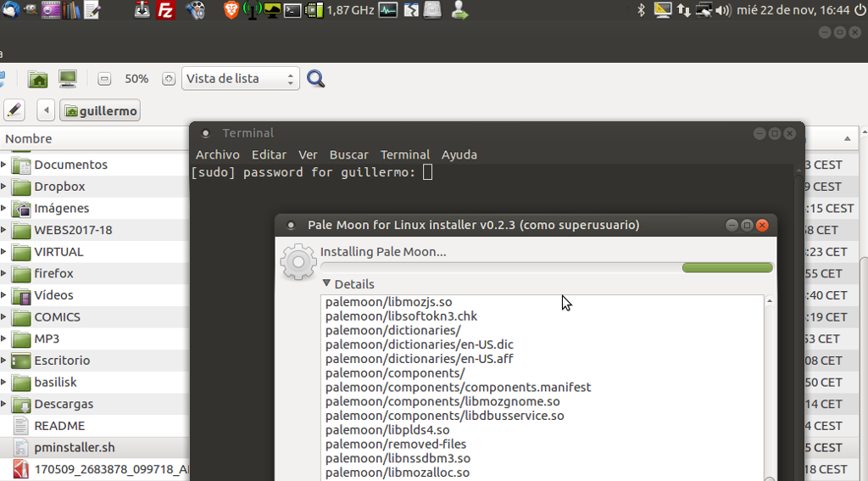This screenshot has width=868, height=481.
Task: Launch GIMP from the panel launcher
Action: (x=31, y=10)
